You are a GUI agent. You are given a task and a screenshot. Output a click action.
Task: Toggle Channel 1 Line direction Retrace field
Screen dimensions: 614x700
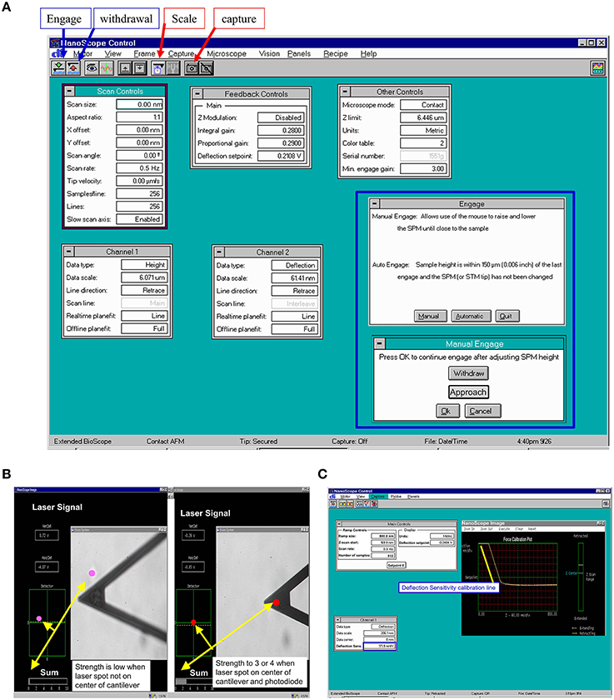tap(144, 290)
